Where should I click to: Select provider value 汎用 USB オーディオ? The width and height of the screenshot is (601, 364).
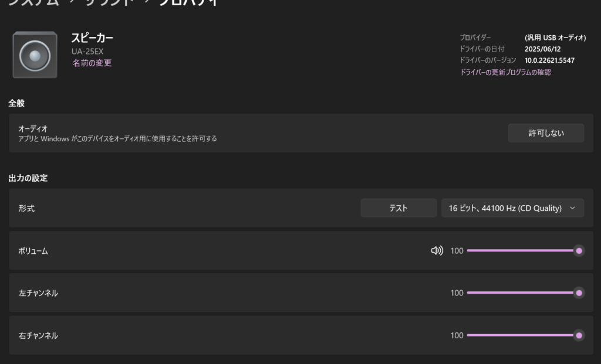click(x=555, y=38)
